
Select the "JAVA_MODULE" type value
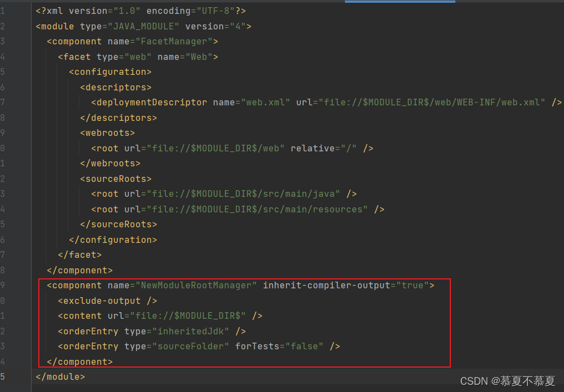coord(144,26)
